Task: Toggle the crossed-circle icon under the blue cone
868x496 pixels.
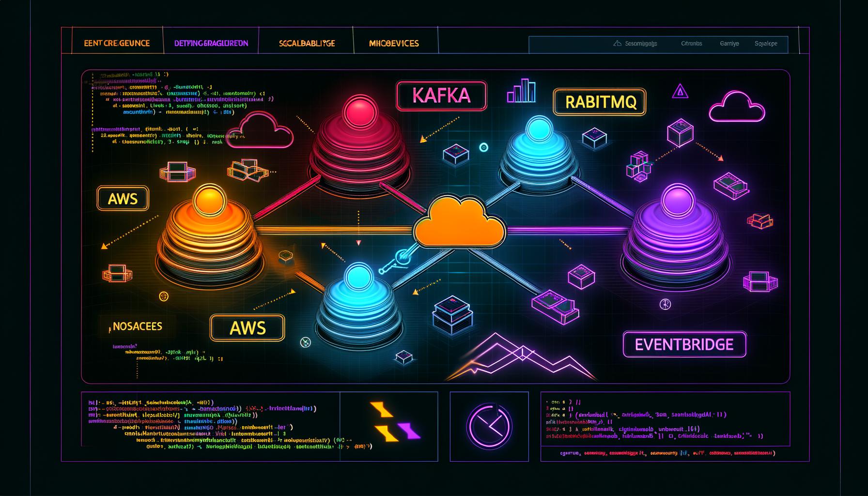Action: click(x=305, y=341)
